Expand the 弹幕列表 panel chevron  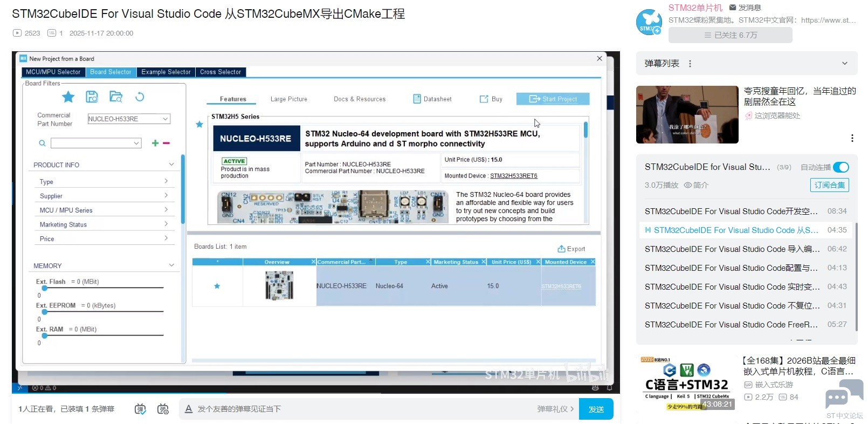pyautogui.click(x=844, y=64)
